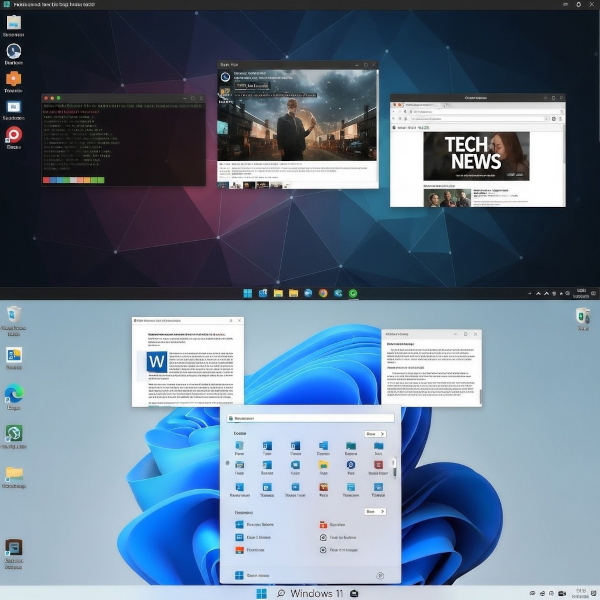Open the brown-orange app in the Start third row
600x600 pixels.
(323, 487)
